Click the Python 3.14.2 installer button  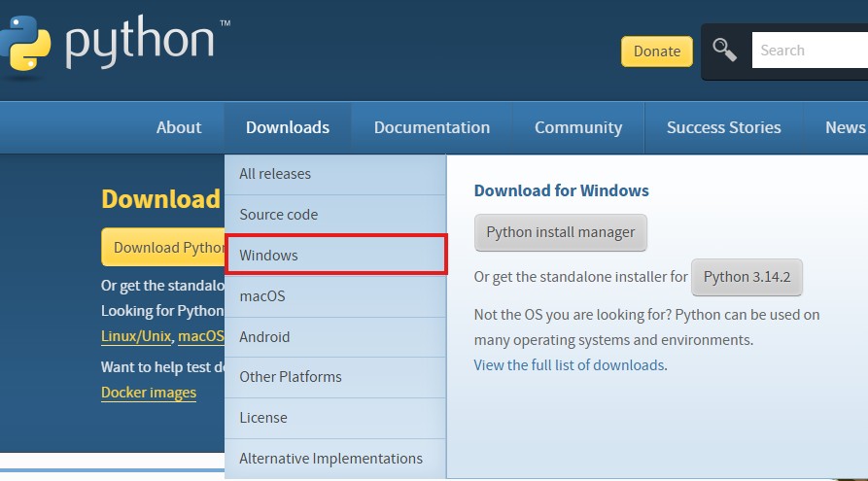tap(746, 277)
